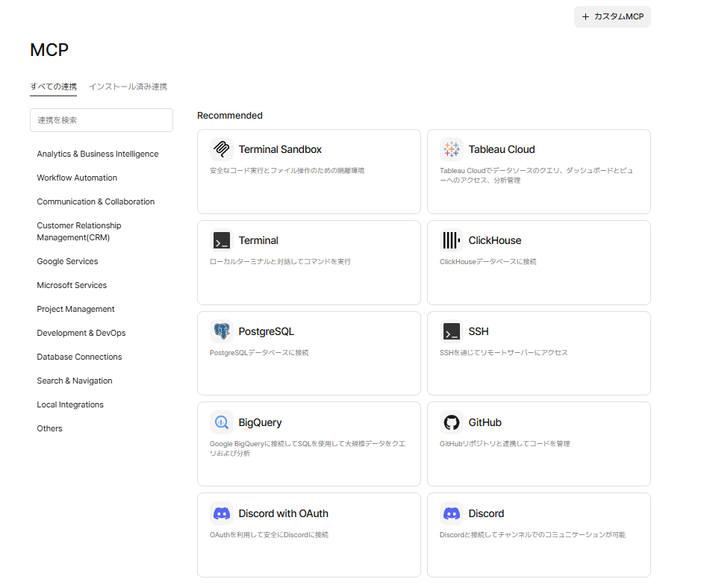Click the Discord card's logo icon
Image resolution: width=719 pixels, height=588 pixels.
pyautogui.click(x=451, y=513)
